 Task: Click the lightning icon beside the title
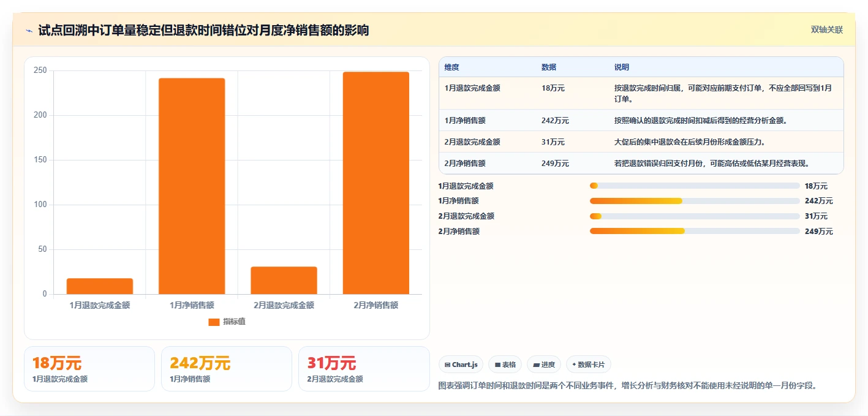tap(29, 31)
